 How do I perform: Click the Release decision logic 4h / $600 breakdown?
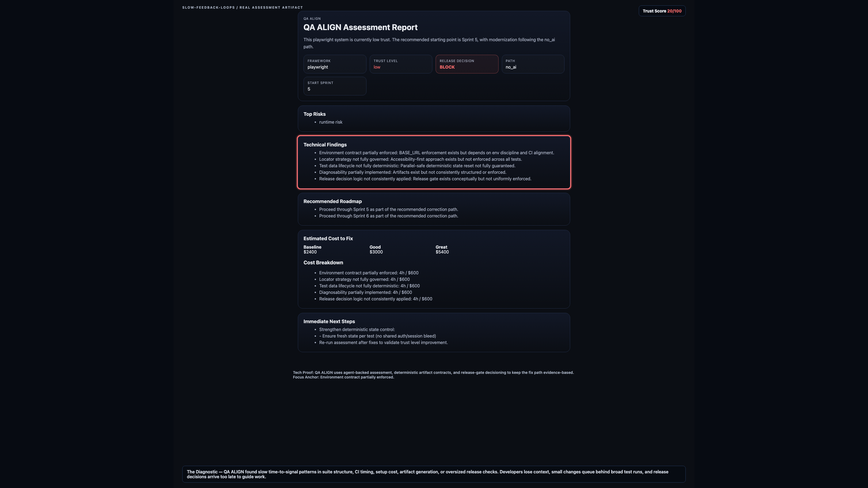click(x=376, y=299)
